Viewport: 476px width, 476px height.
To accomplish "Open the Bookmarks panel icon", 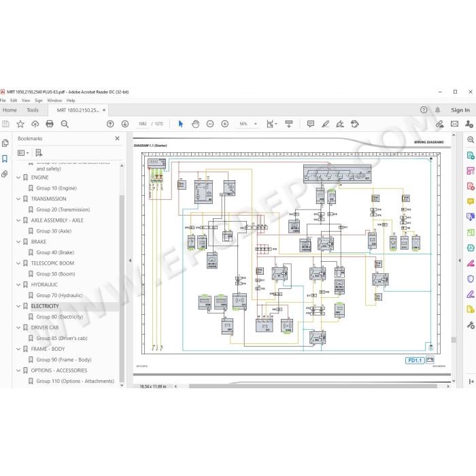I will 5,158.
